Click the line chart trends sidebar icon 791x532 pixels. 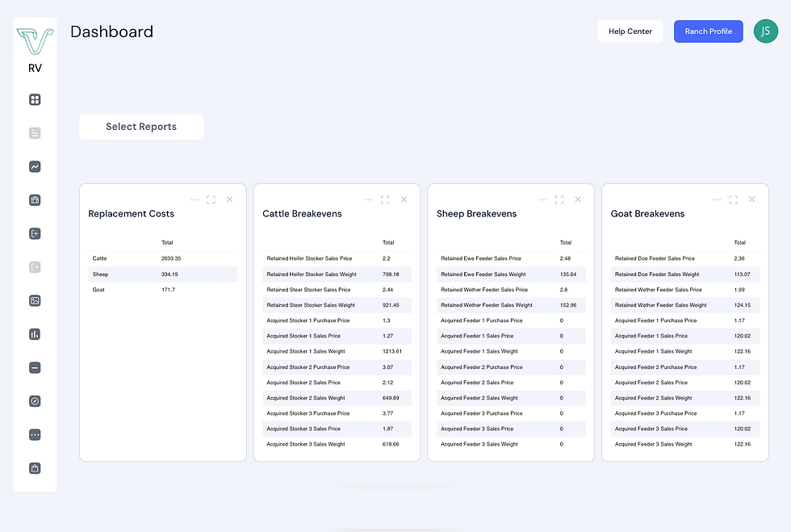tap(35, 167)
